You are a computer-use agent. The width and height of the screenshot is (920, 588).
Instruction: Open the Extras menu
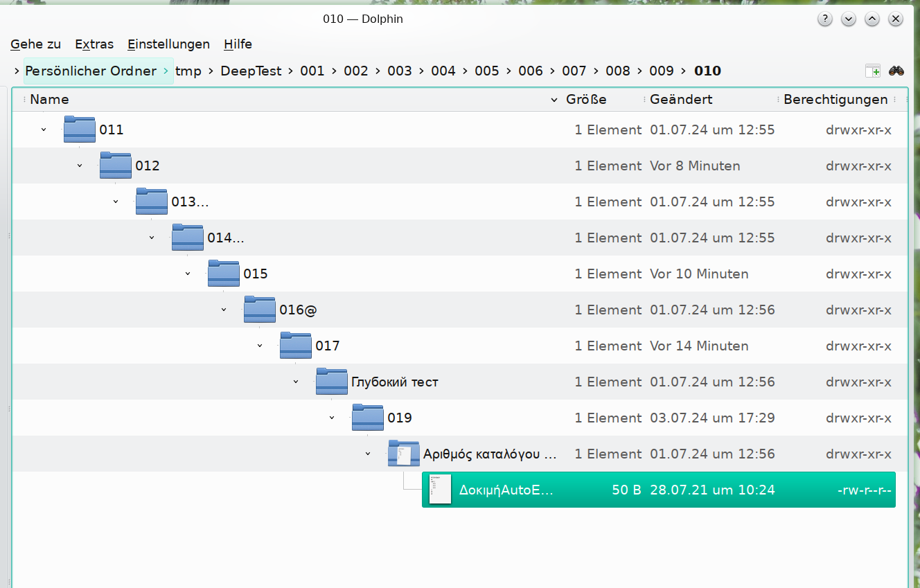(x=94, y=44)
